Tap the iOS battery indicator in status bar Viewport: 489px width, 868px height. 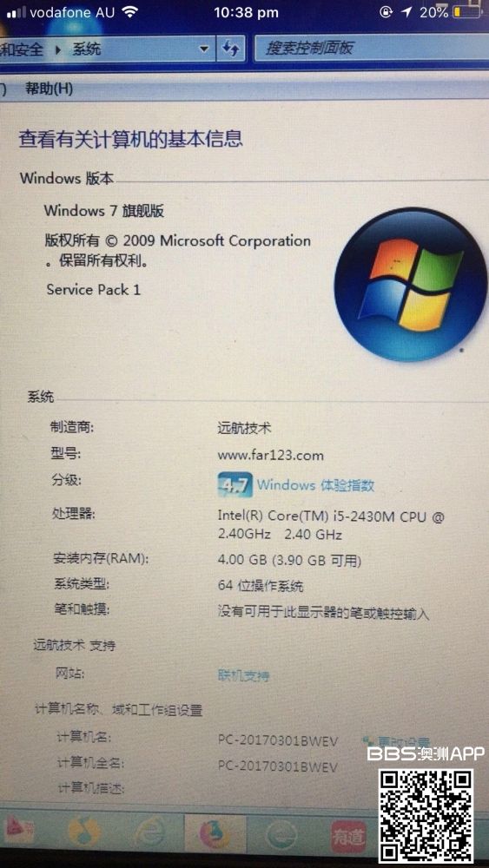tap(466, 12)
